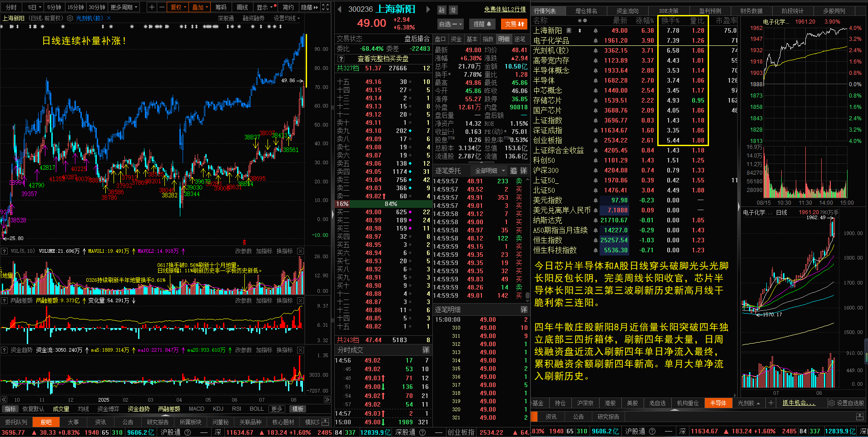Click 免费体验L2行情 link
The image size is (868, 437).
(505, 9)
